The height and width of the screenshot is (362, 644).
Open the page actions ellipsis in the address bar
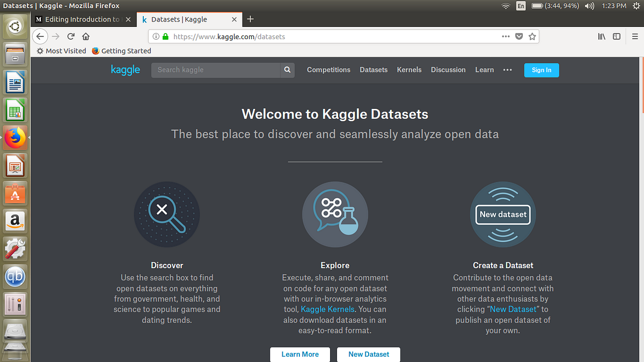[x=505, y=36]
